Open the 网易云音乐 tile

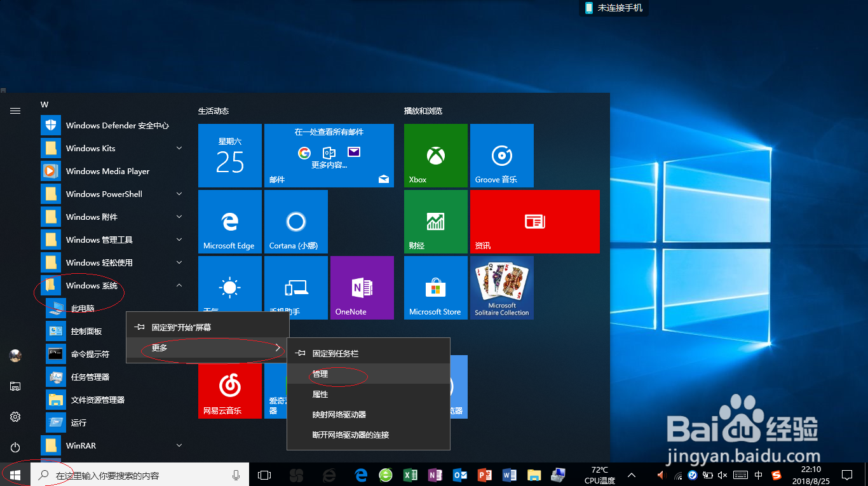coord(230,391)
